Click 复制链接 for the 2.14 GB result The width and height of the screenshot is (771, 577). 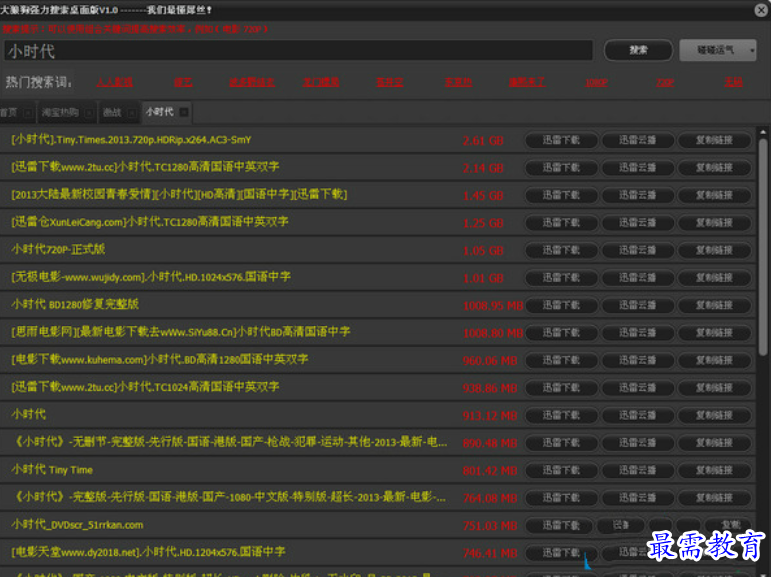714,168
